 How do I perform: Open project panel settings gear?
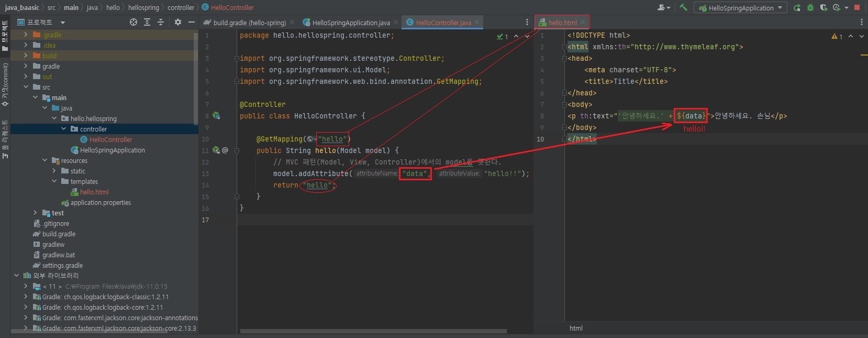click(x=178, y=22)
